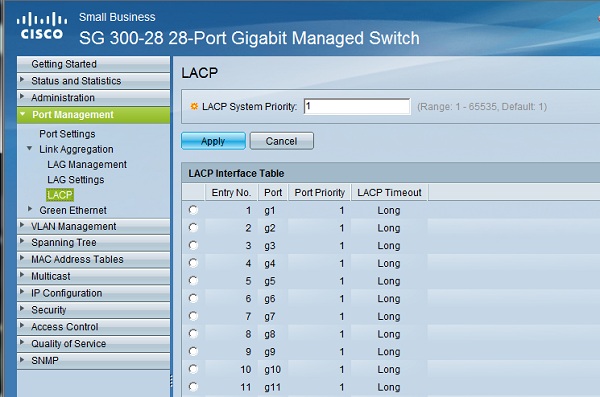Select radio button for port g9
600x397 pixels.
193,351
